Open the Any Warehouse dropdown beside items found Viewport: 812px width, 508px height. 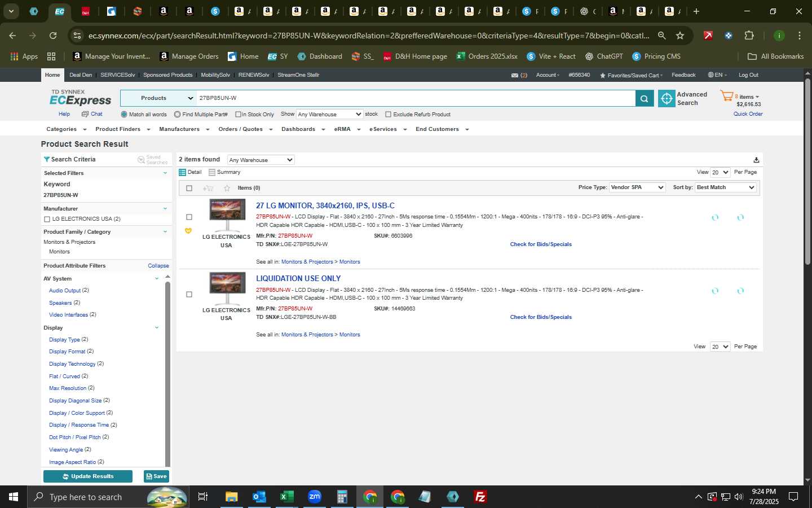261,160
